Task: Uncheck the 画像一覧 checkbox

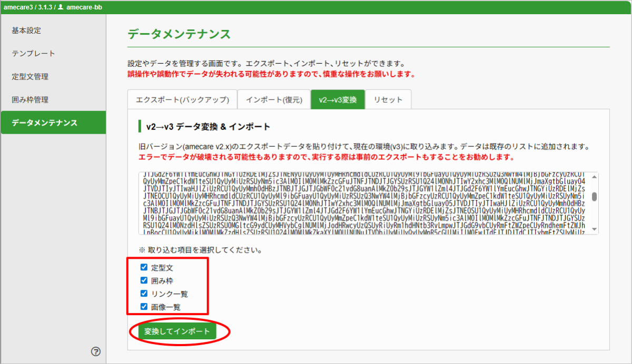Action: pos(144,307)
